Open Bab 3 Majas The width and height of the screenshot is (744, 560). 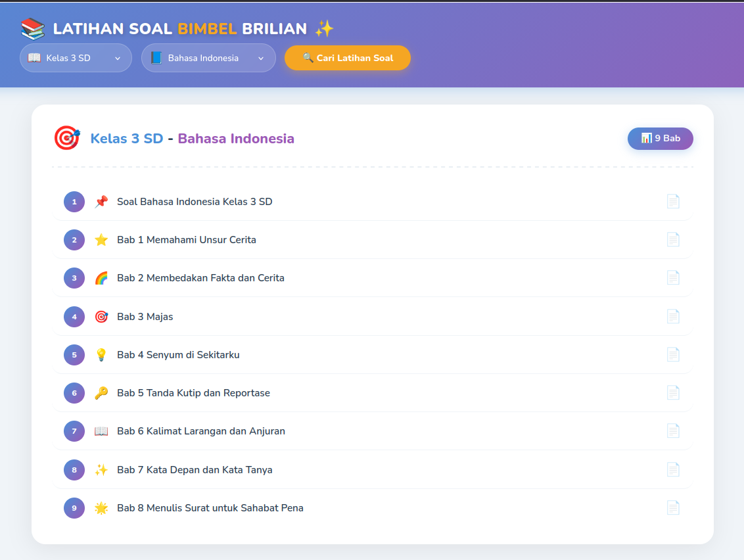point(373,317)
